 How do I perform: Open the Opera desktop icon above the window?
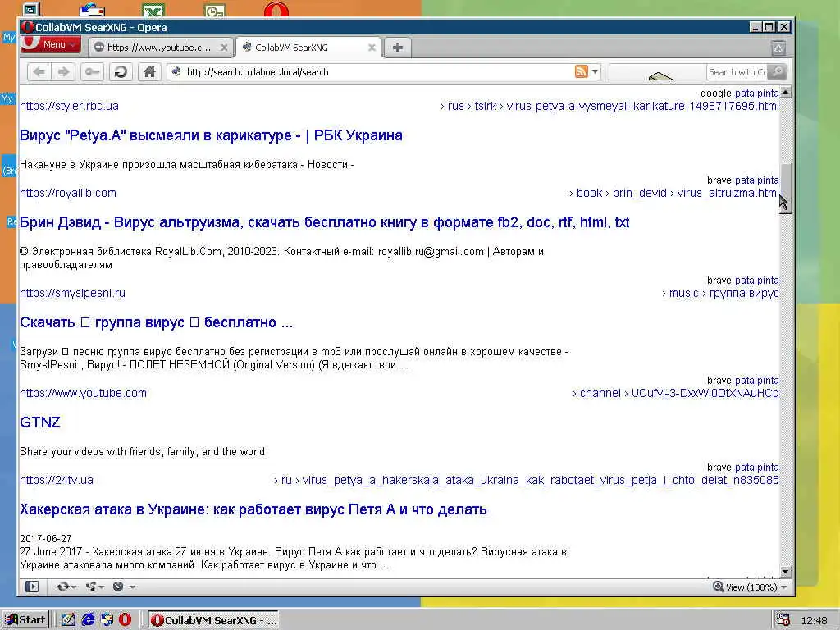click(276, 9)
